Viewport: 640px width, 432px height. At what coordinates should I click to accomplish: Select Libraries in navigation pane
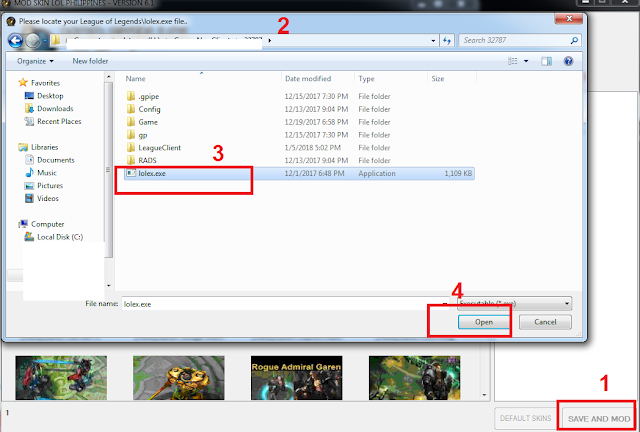point(38,147)
